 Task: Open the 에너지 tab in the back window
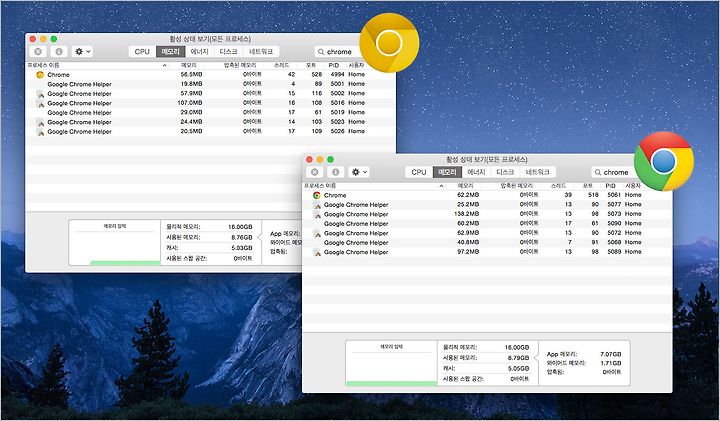click(x=200, y=52)
